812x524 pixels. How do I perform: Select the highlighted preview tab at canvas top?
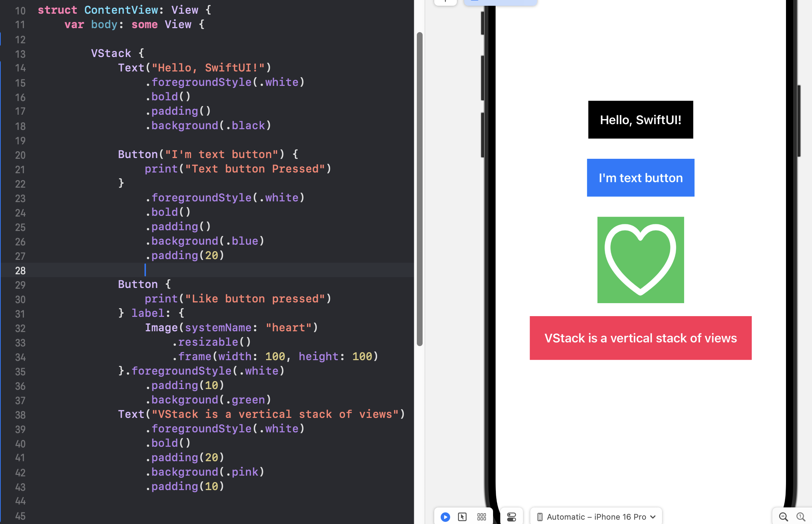[500, 2]
